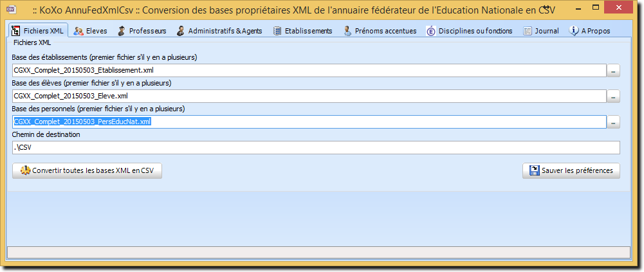Click the Eleves tab people icon
The width and height of the screenshot is (644, 272).
(78, 31)
